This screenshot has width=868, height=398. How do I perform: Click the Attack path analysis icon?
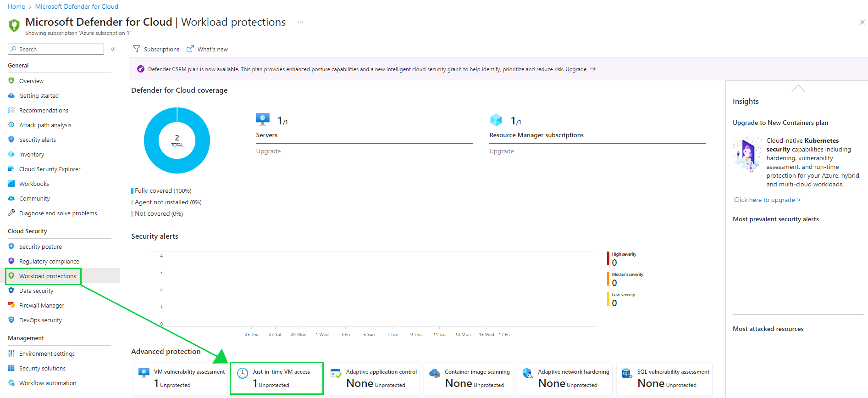(x=11, y=125)
